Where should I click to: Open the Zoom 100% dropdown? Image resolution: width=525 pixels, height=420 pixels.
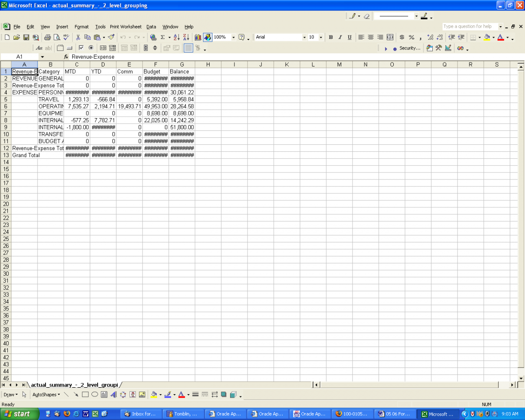(233, 37)
